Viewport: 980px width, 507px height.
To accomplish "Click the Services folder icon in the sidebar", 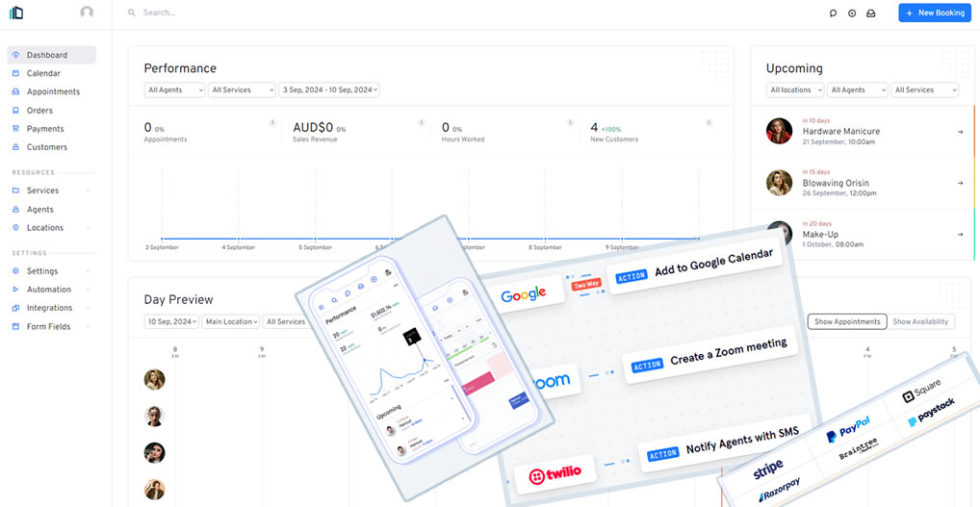I will 16,190.
